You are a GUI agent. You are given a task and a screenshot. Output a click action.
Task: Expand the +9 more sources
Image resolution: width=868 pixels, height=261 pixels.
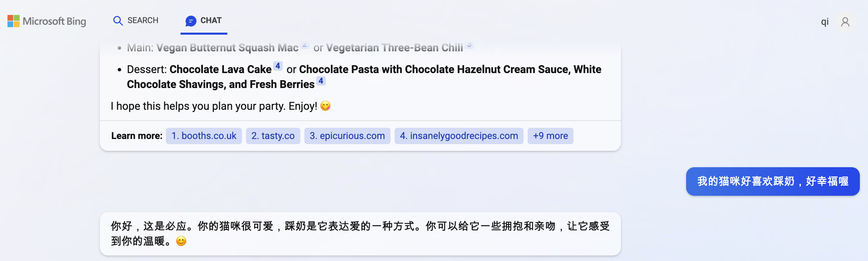pyautogui.click(x=550, y=136)
